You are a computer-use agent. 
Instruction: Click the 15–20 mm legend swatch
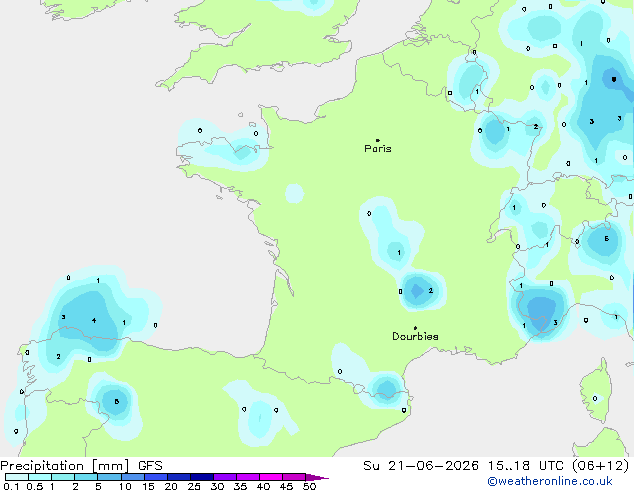point(156,477)
